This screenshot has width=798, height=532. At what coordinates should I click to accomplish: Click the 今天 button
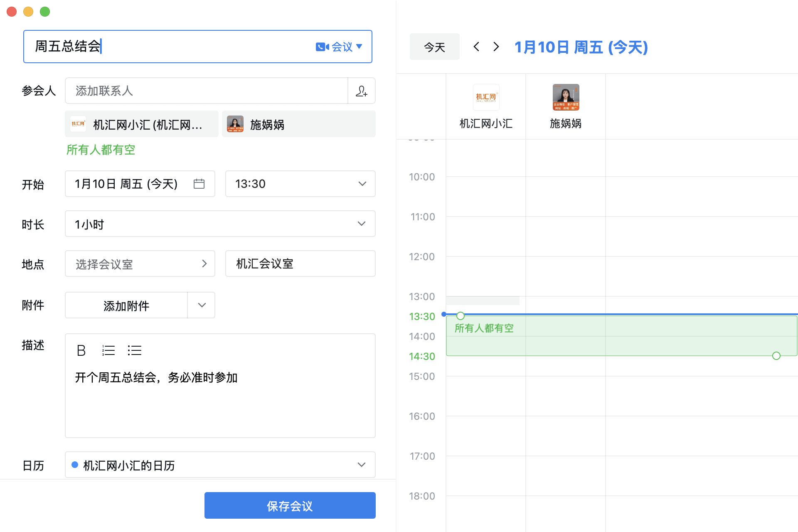[435, 47]
